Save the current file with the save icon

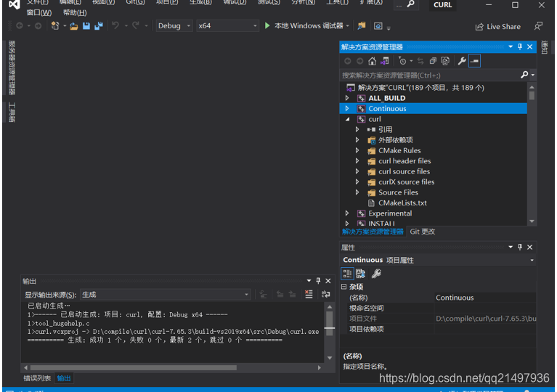tap(86, 26)
